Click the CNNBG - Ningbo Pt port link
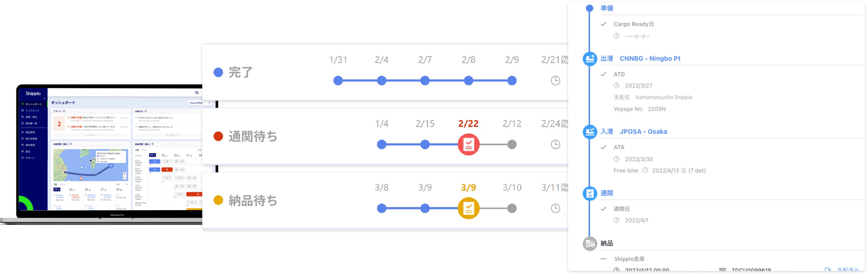 650,58
